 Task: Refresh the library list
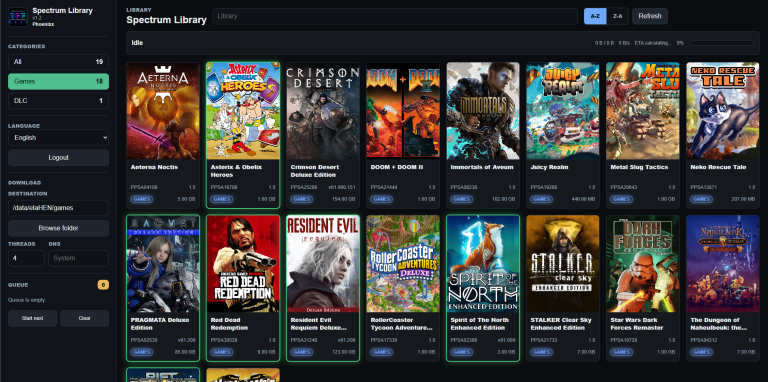(650, 16)
